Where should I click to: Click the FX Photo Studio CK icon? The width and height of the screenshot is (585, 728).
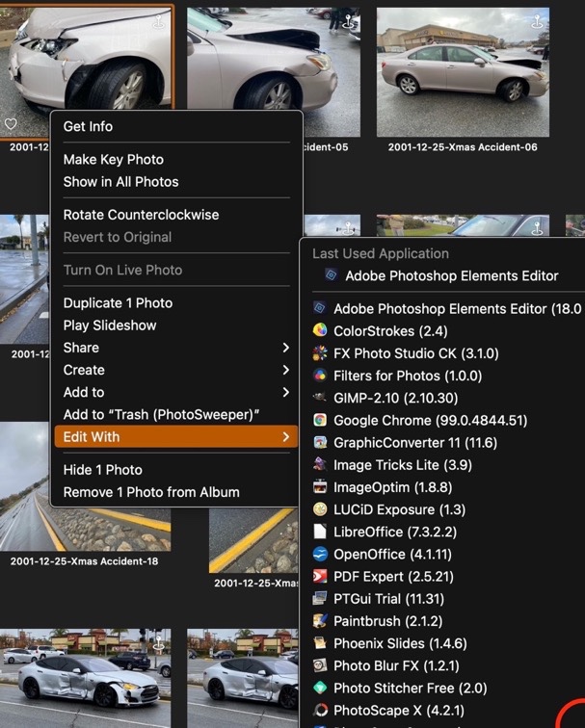(x=320, y=352)
